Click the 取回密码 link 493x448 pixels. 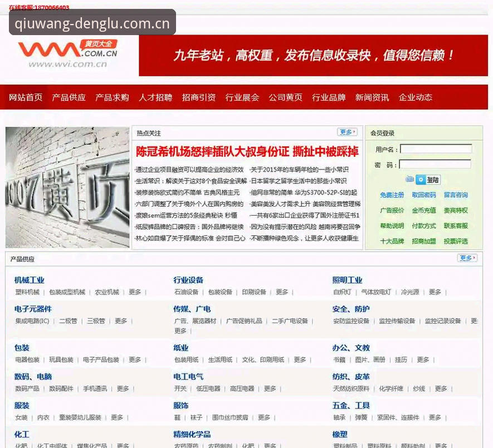(x=424, y=195)
